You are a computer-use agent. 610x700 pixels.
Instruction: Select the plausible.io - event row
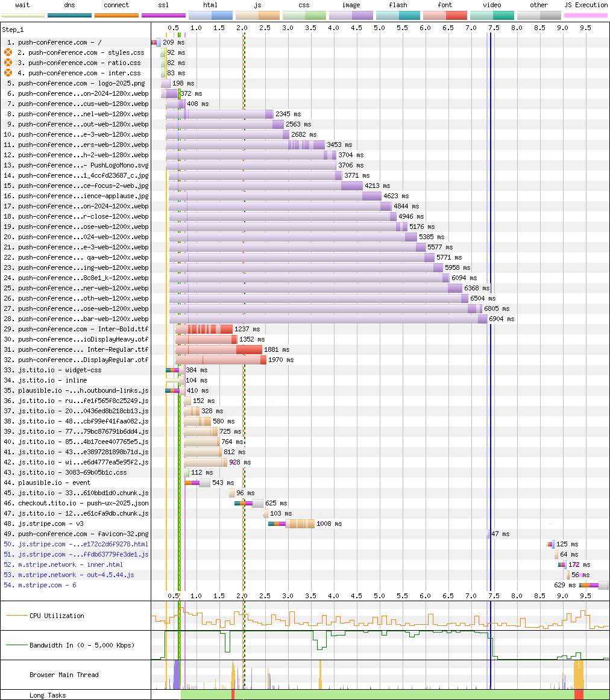305,483
